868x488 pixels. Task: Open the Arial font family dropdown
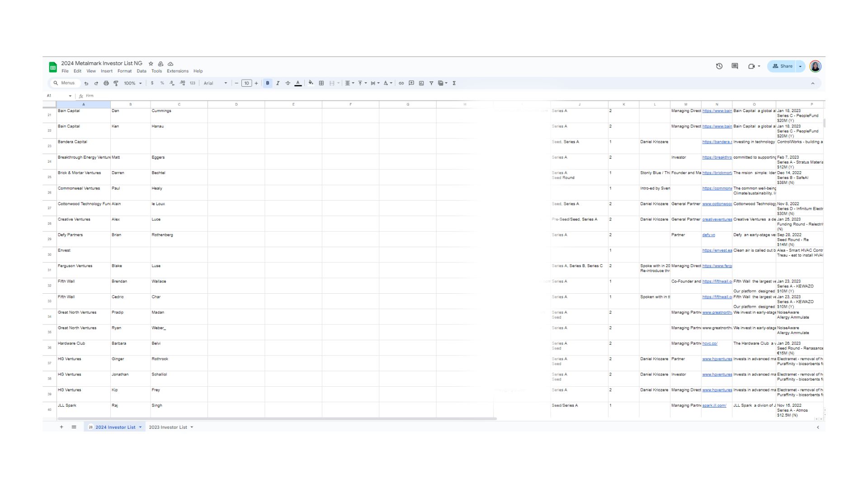(215, 83)
